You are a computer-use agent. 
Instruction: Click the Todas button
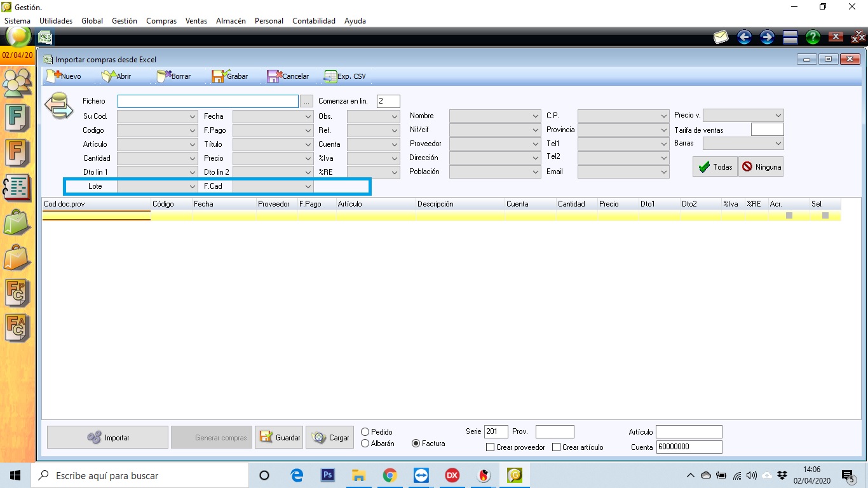[715, 167]
